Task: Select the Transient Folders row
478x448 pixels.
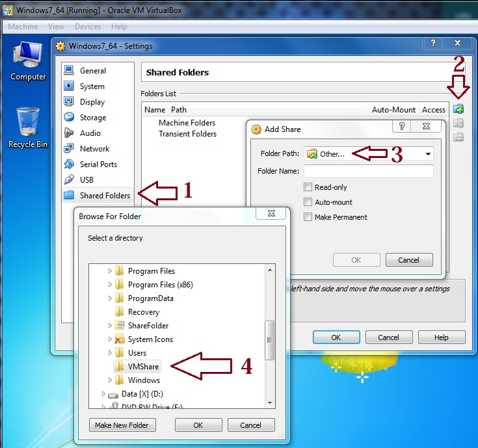Action: [x=187, y=134]
